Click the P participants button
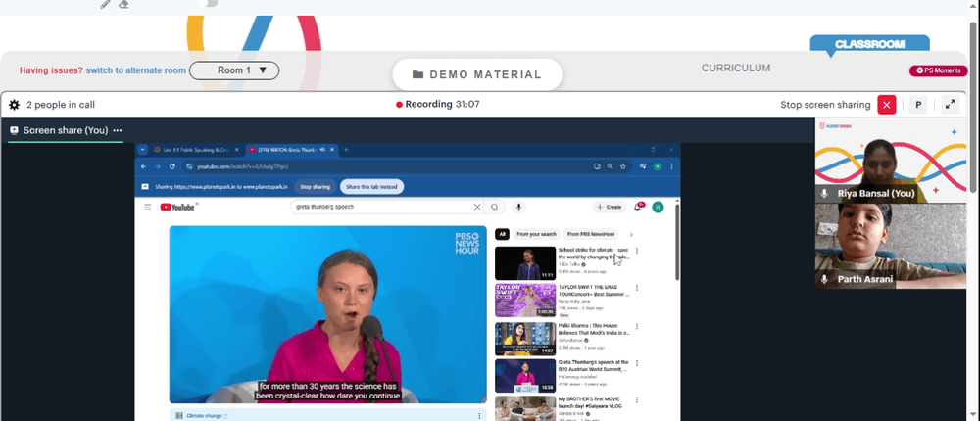Screen dimensions: 980x421 [x=918, y=105]
